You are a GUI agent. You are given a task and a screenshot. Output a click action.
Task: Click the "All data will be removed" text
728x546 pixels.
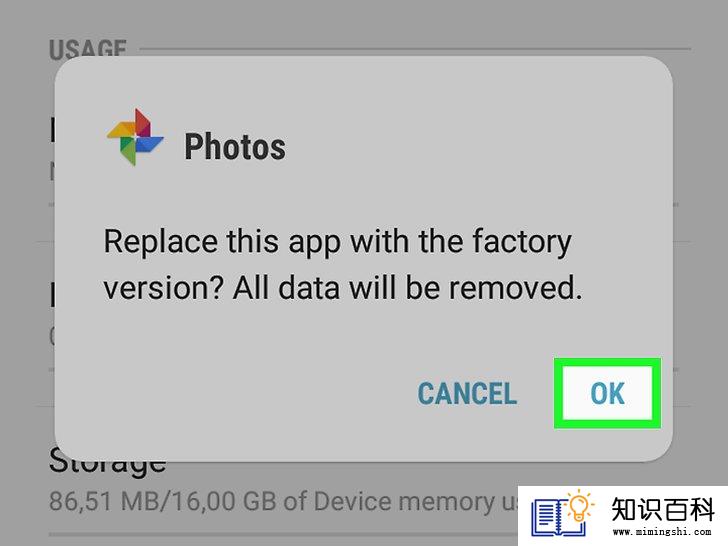(407, 288)
